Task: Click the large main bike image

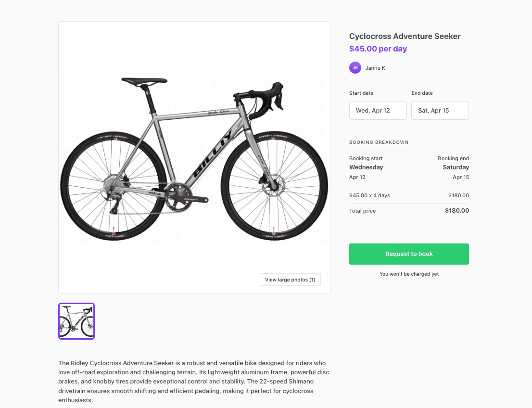Action: 194,157
